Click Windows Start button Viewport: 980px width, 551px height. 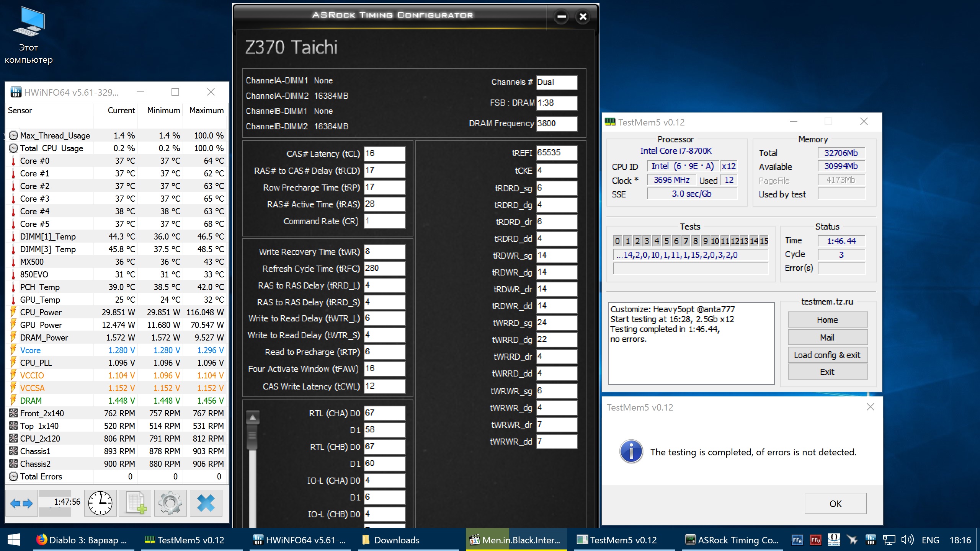click(x=14, y=540)
